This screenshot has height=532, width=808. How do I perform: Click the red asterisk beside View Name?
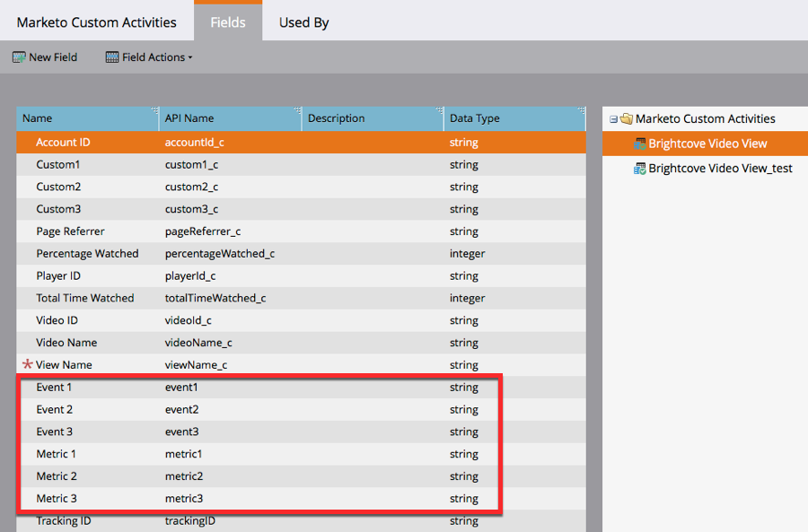click(27, 364)
